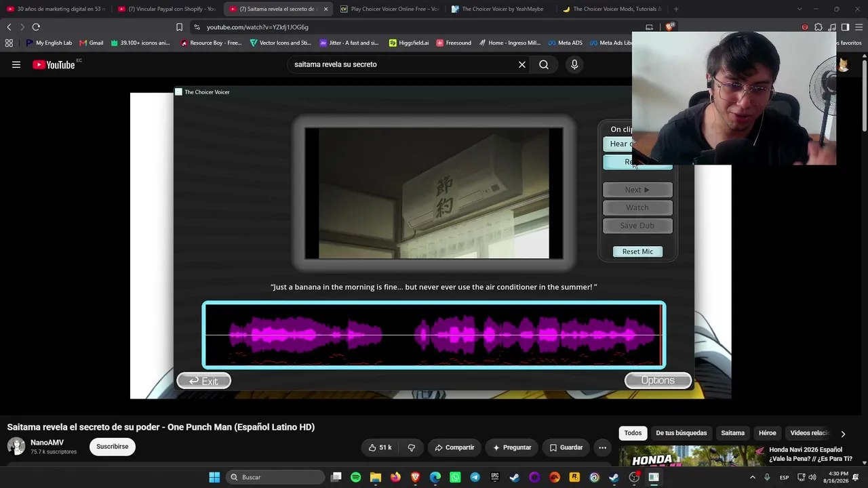868x488 pixels.
Task: Open the Meta ADS bookmark
Action: click(x=566, y=43)
